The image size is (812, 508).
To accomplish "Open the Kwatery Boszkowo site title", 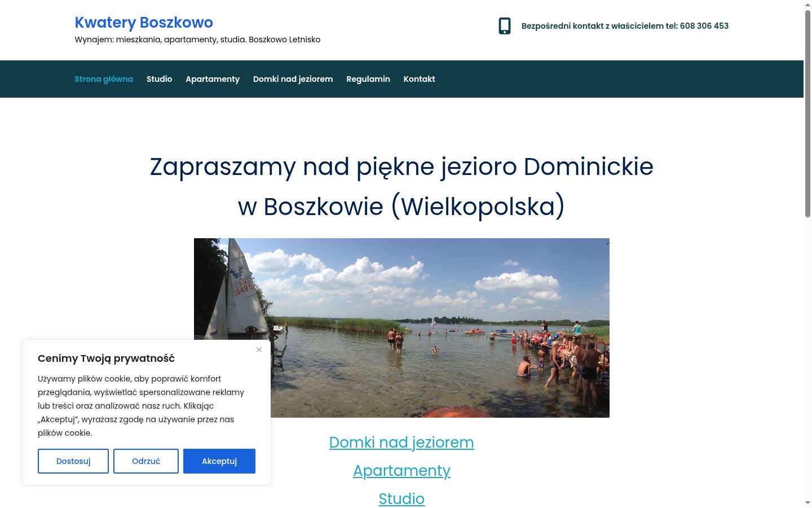I will coord(144,23).
